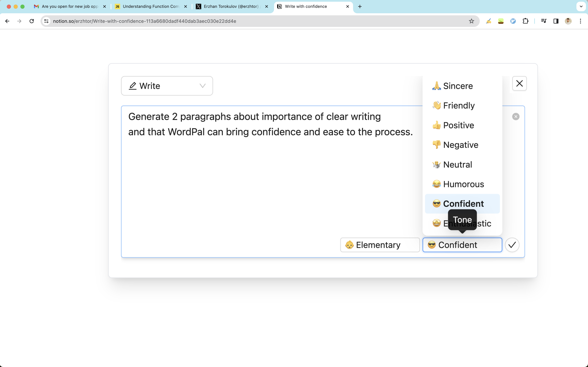Close the Understanding Function tab
Screen dimensions: 588x367
(x=186, y=6)
